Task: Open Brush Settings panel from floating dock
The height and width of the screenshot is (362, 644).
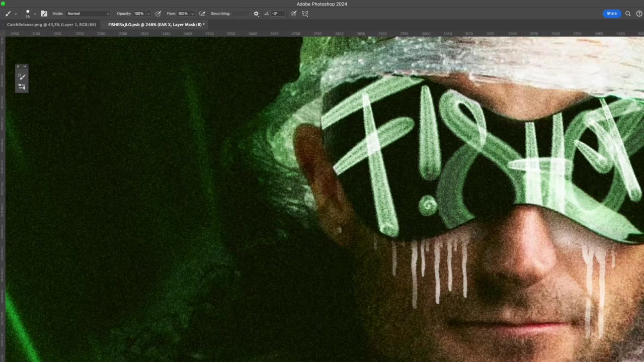Action: [22, 86]
